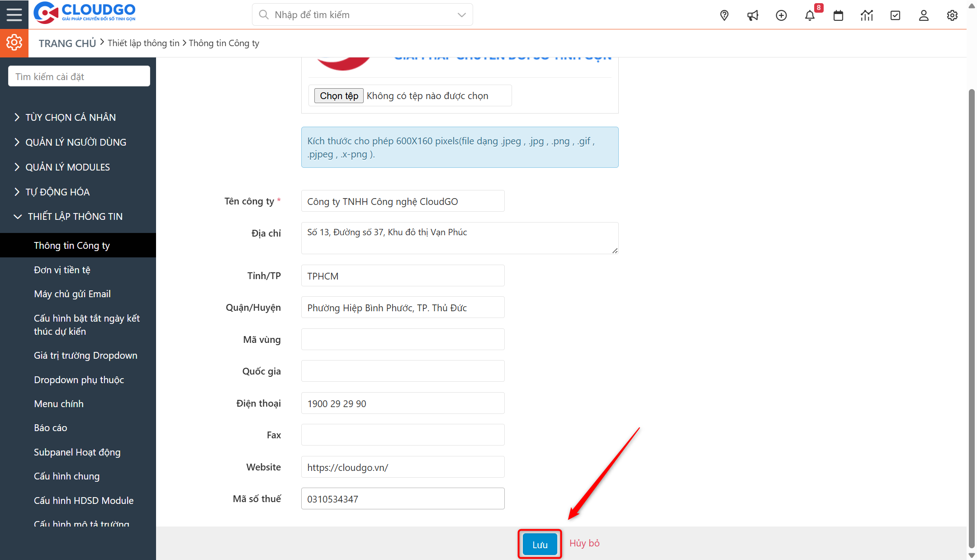Select Đơn vị tiền tệ in the sidebar
The width and height of the screenshot is (977, 560).
[62, 270]
